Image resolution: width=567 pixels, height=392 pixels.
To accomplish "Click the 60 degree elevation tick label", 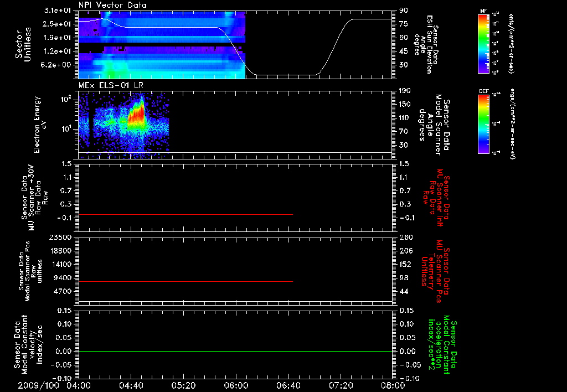I will (404, 38).
